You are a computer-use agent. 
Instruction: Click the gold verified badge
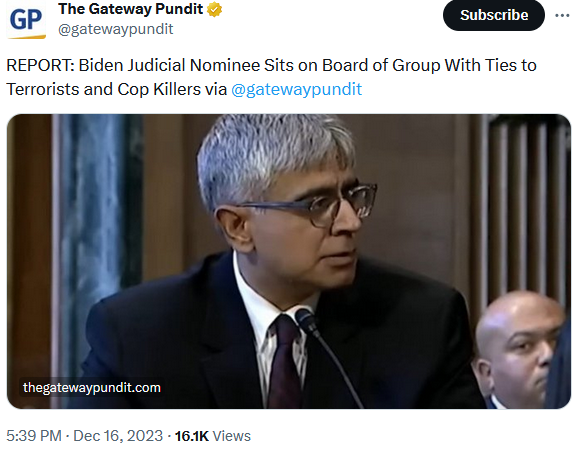click(215, 9)
